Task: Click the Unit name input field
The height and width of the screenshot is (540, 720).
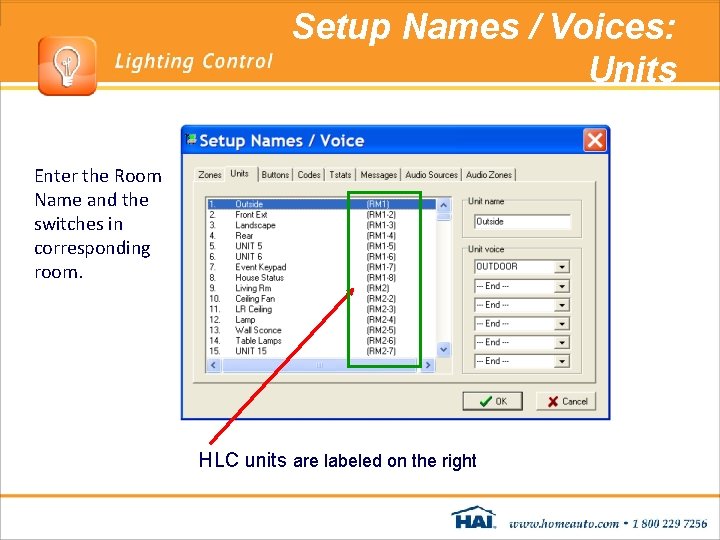Action: pos(522,222)
